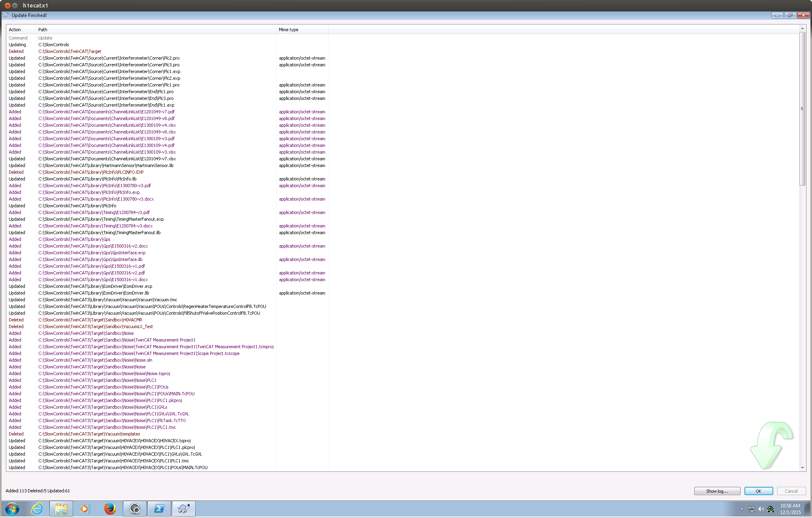Screen dimensions: 812x518
Task: Click the Added:113 Deleted:5 Updated:61 summary
Action: (x=38, y=491)
